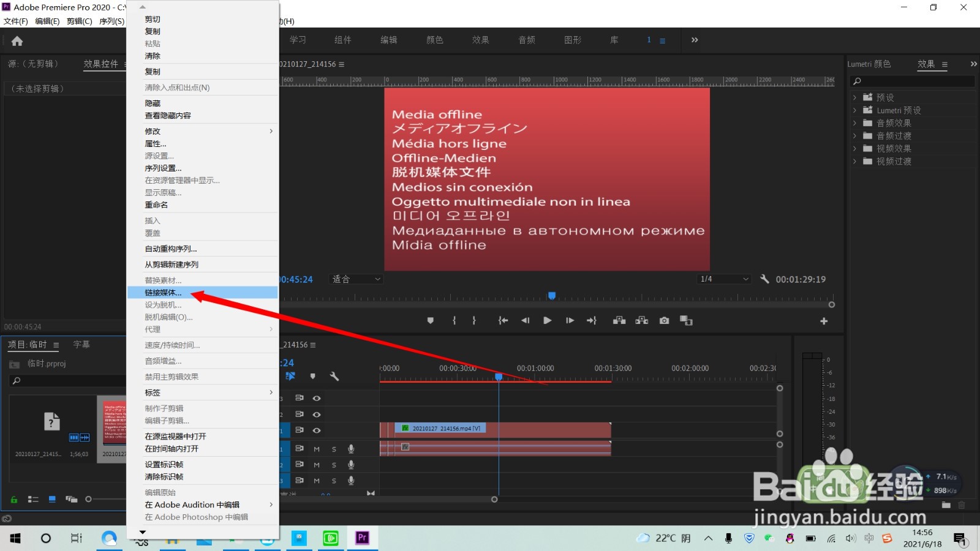
Task: Enable voice-over record on audio track 1
Action: [351, 449]
